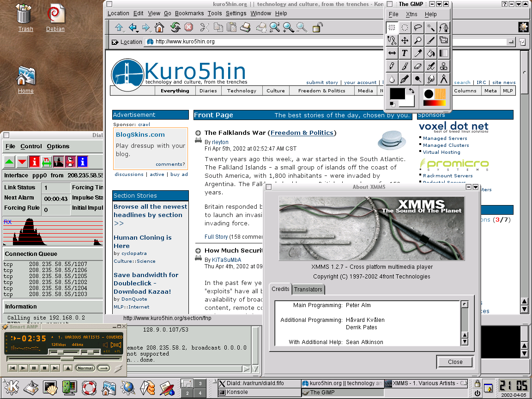Screen dimensions: 532x399
Task: Select the Lasso free-select tool in GIMP
Action: click(x=417, y=28)
